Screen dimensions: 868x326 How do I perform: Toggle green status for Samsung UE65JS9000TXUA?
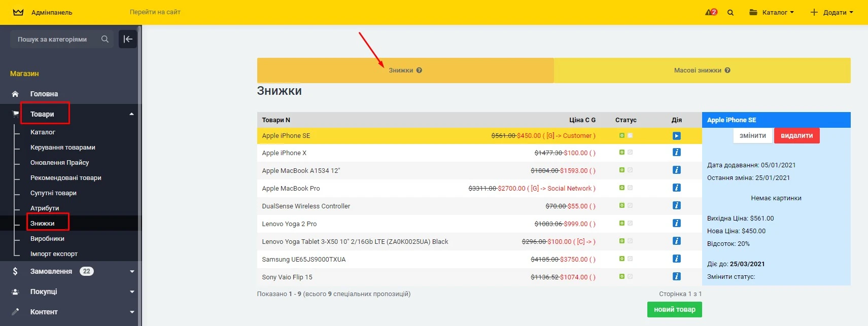(622, 259)
